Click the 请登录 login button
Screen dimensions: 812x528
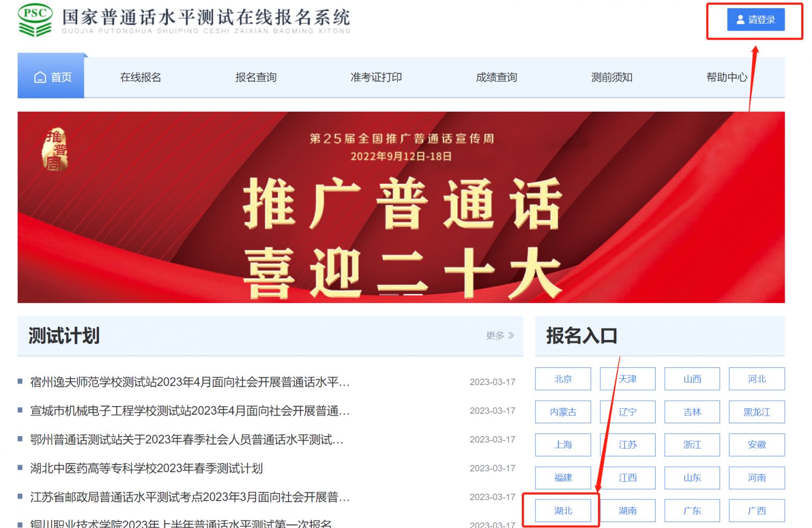755,20
